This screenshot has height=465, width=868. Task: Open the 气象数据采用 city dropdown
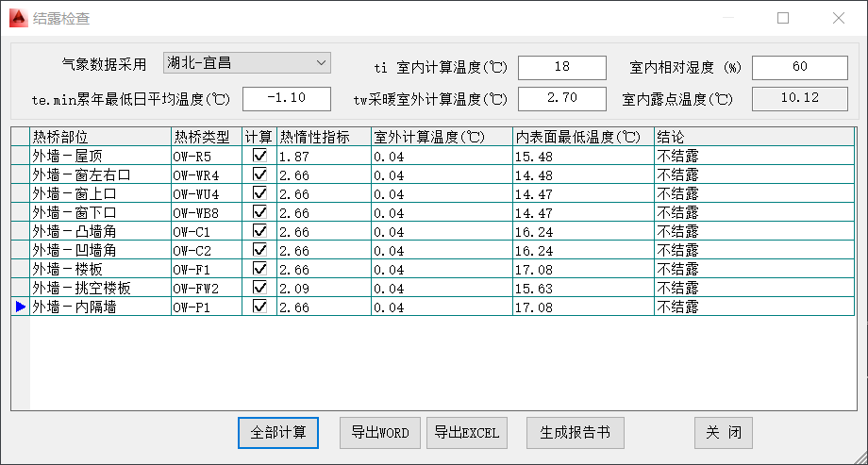[x=247, y=63]
